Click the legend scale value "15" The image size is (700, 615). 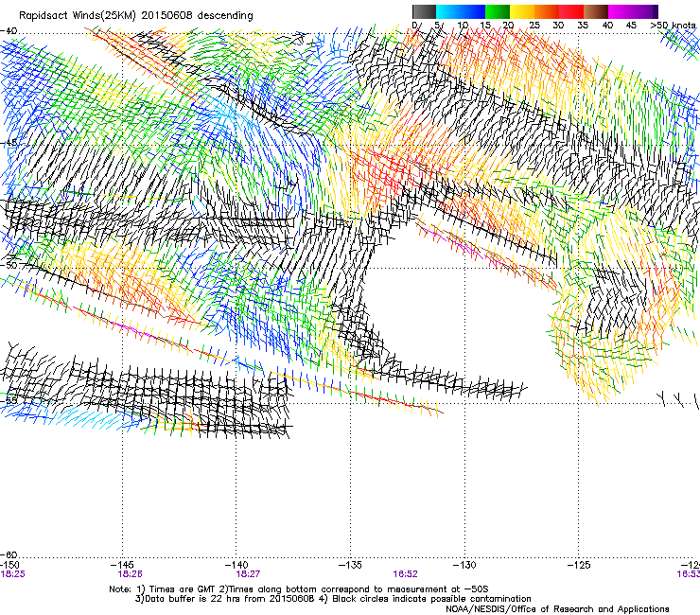485,25
